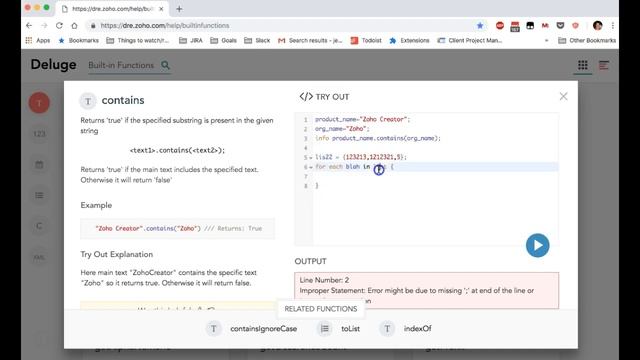Click code line 1 product_name assignment
This screenshot has width=640, height=360.
[362, 119]
